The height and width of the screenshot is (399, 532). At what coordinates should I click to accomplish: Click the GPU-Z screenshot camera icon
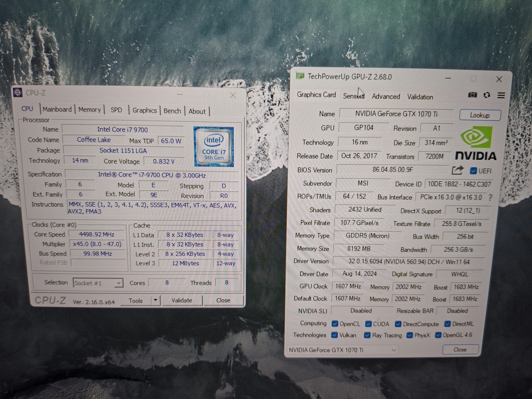click(472, 95)
